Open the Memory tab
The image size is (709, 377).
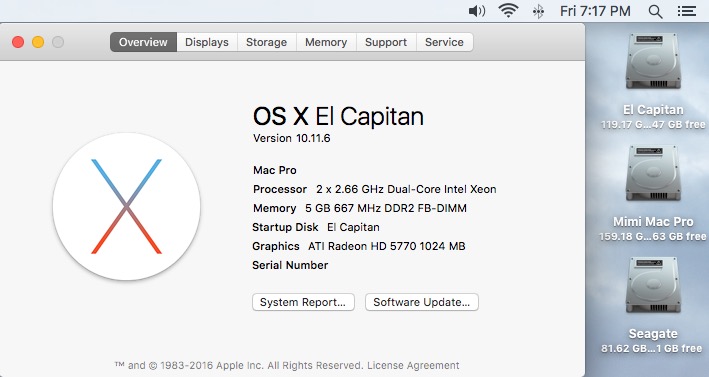click(326, 42)
